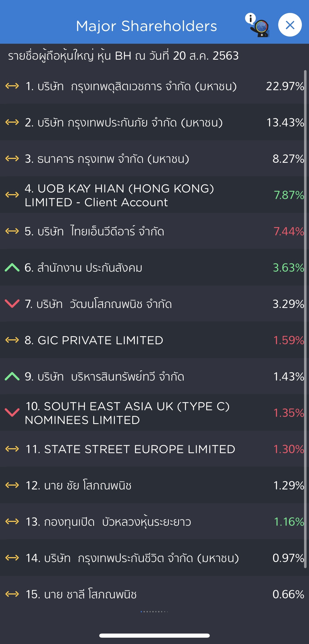The width and height of the screenshot is (309, 644).
Task: Click the unchanged arrow icon beside UOB Kay Hian
Action: coord(12,195)
